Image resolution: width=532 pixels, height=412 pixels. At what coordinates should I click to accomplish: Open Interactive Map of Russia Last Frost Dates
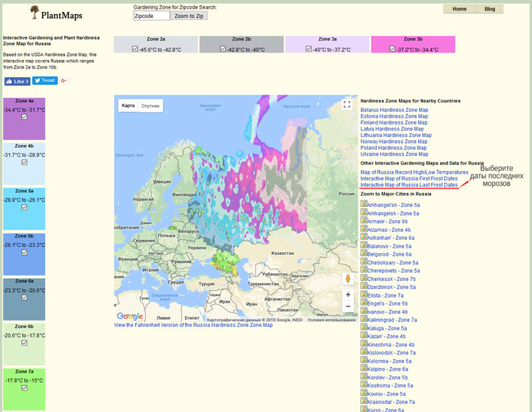pyautogui.click(x=409, y=185)
